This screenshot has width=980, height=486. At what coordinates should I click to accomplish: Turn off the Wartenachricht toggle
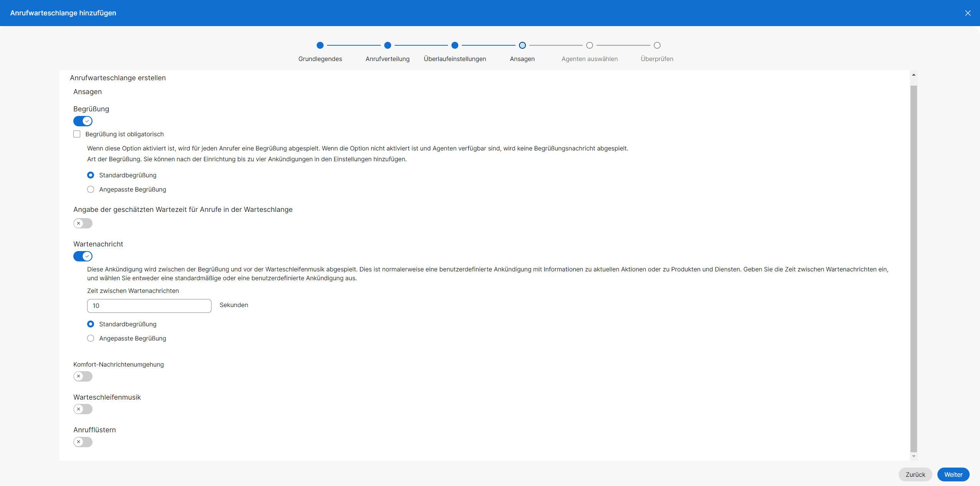[83, 256]
